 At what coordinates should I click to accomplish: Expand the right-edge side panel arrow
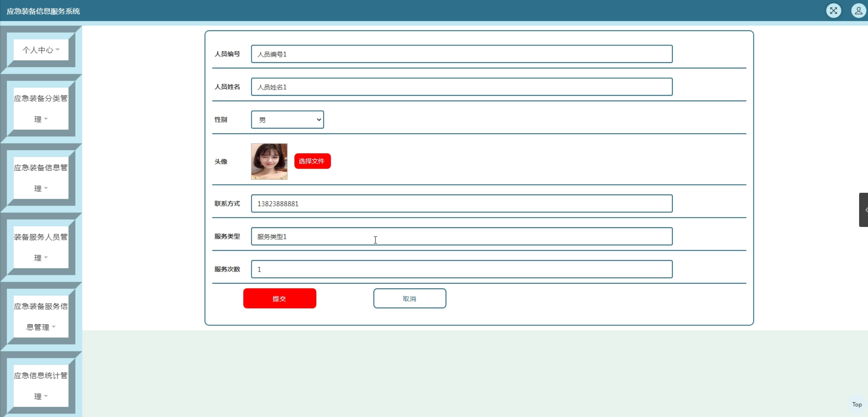click(x=864, y=210)
